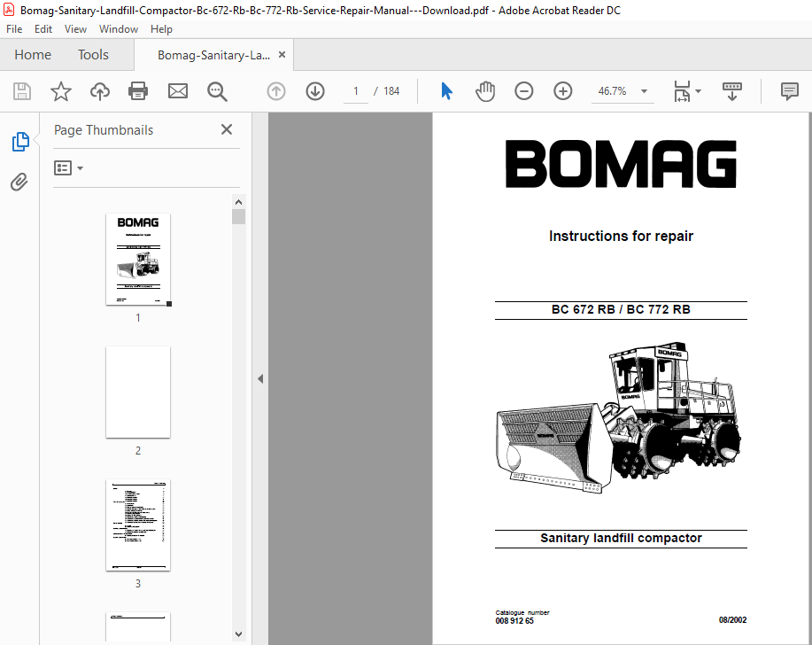This screenshot has width=812, height=645.
Task: Select the Bomag-Sanitary-La... document tab
Action: tap(213, 55)
